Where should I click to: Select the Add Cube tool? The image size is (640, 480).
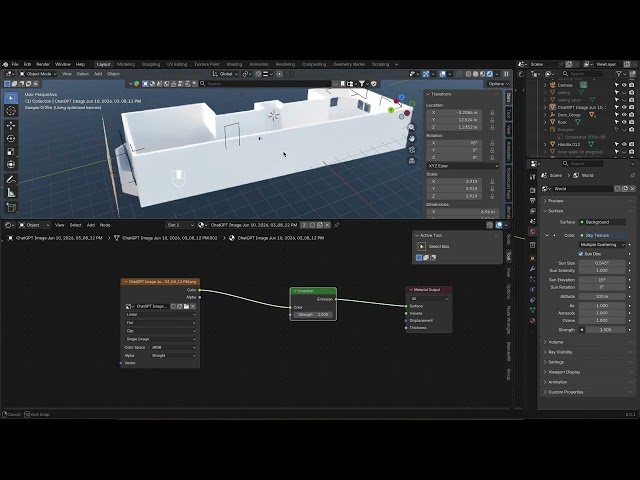[x=11, y=207]
